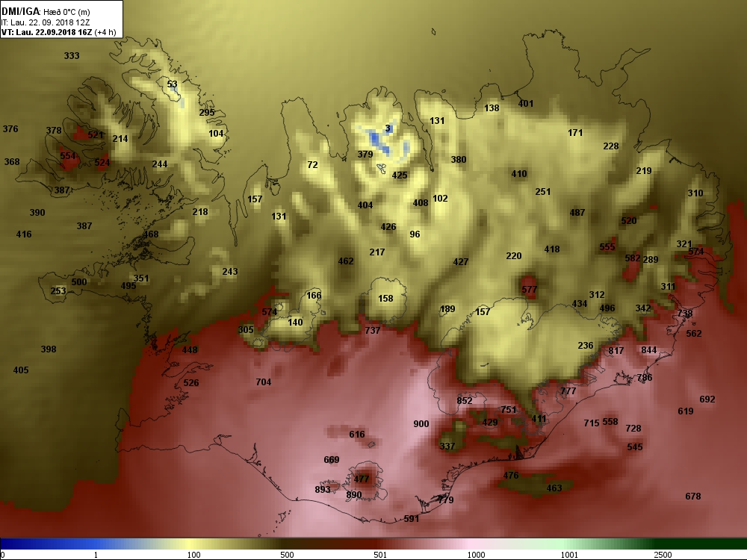
Task: Click the 'VT: Lau. 22.09.2018 16Z (+4 h)' line
Action: (58, 32)
